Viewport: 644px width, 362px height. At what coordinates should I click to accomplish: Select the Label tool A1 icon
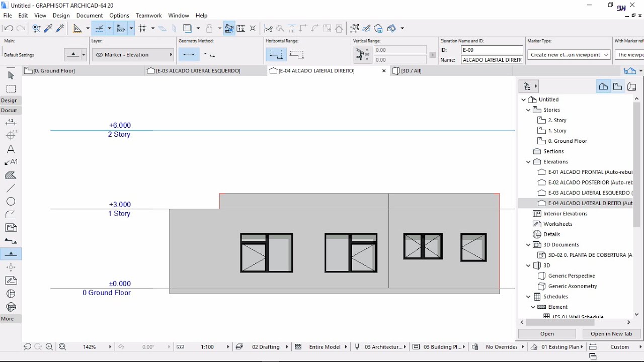(x=11, y=162)
